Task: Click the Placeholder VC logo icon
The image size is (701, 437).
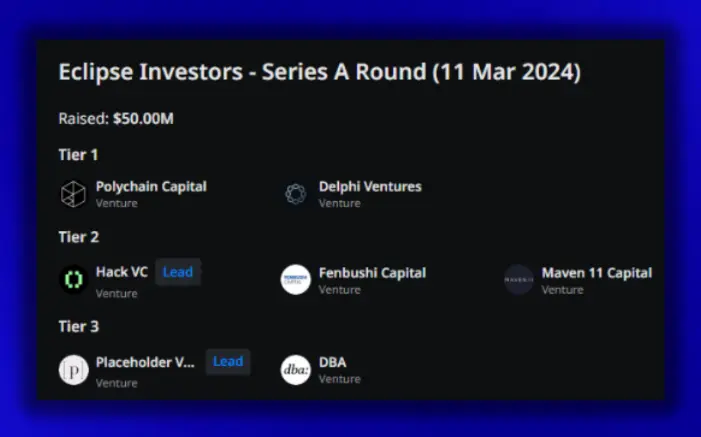Action: [x=73, y=369]
